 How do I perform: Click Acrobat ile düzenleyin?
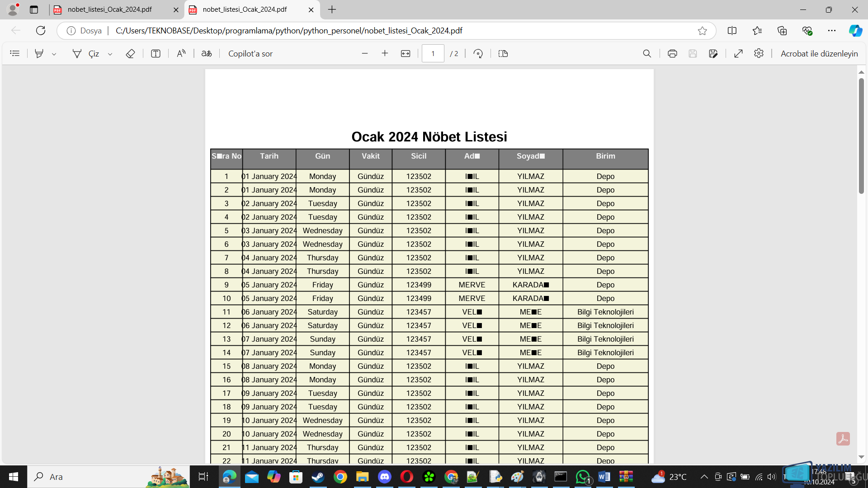(x=819, y=53)
